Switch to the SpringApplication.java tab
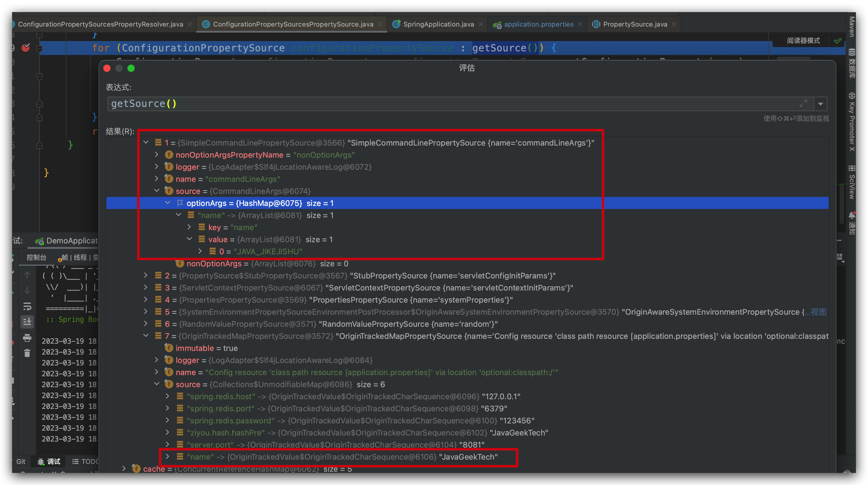Screen dimensions: 868x485 pyautogui.click(x=438, y=24)
